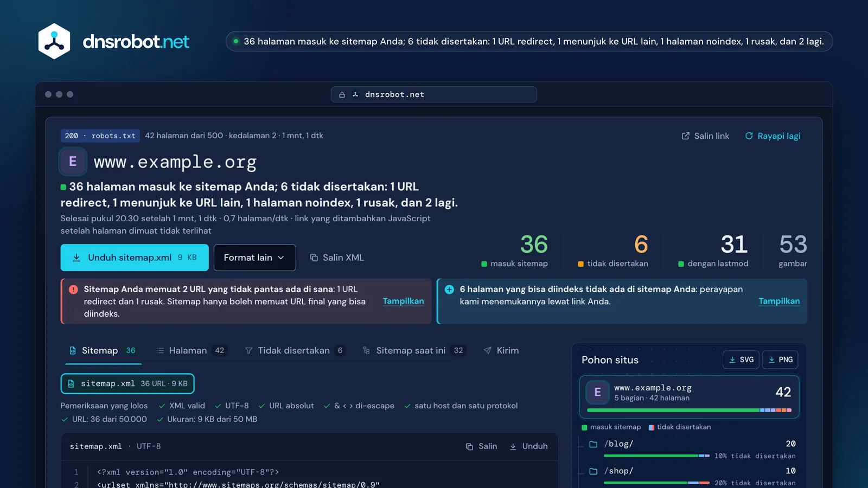Re-crawl using Rayapi lagi

pyautogui.click(x=773, y=136)
